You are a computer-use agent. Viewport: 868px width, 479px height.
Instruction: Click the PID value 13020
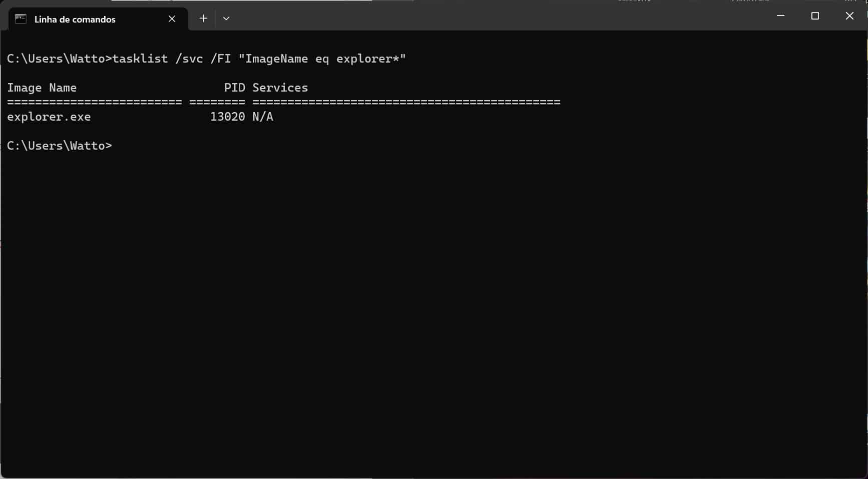pos(227,117)
